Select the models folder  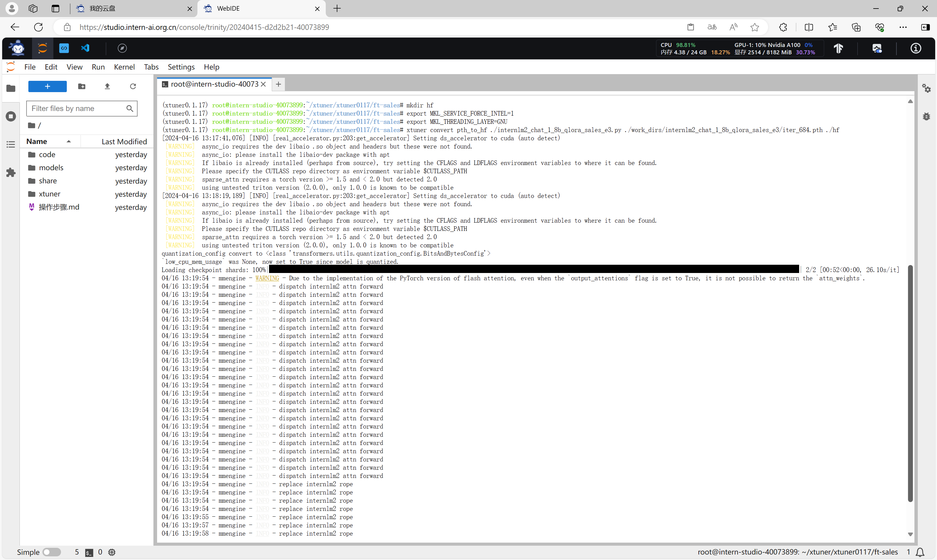87,167
